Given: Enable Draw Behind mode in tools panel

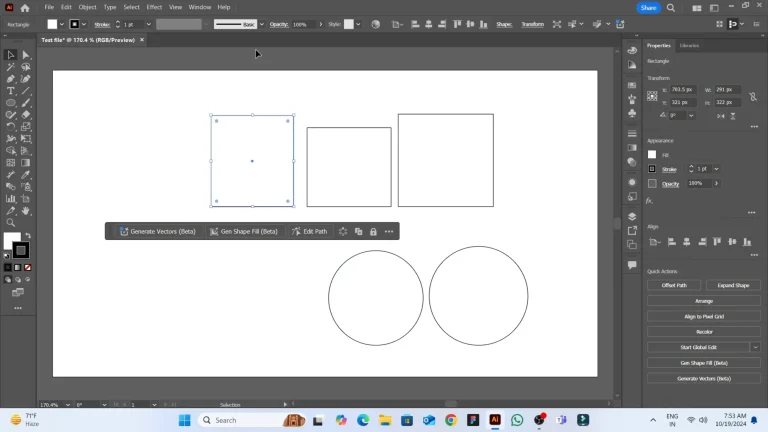Looking at the screenshot, I should point(18,280).
